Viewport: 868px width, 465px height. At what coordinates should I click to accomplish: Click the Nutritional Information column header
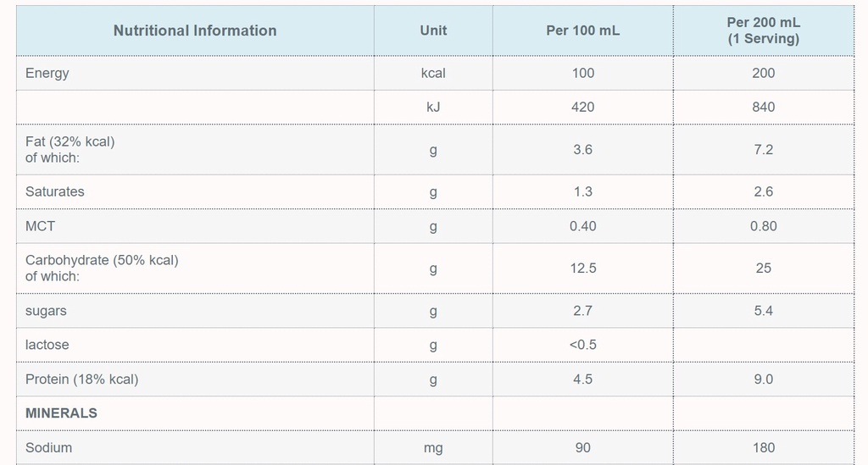(x=195, y=30)
